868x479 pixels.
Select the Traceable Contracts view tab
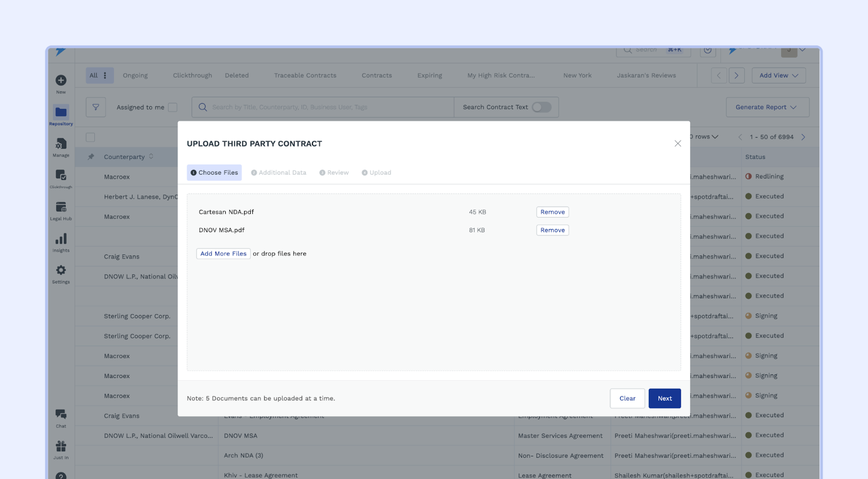pos(305,75)
